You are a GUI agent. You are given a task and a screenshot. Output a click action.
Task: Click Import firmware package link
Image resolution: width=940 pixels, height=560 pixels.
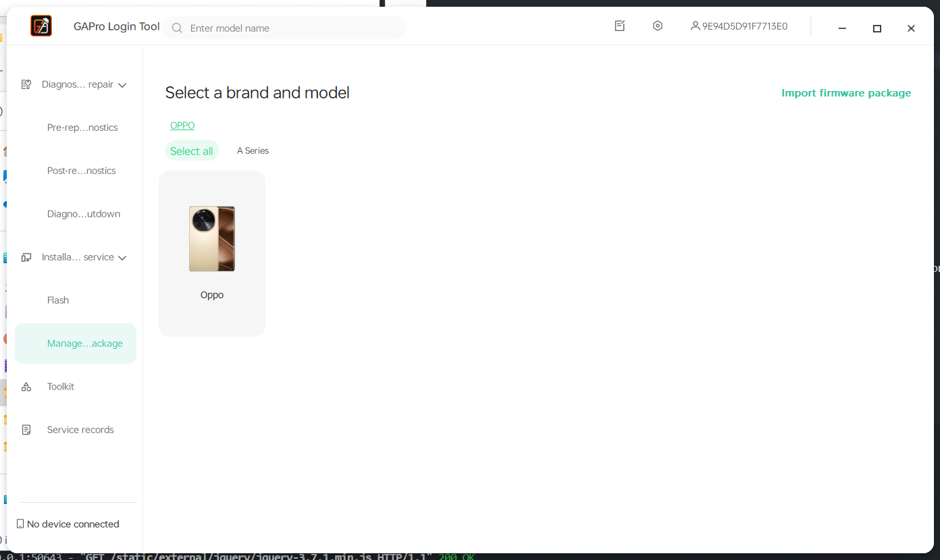[x=846, y=93]
